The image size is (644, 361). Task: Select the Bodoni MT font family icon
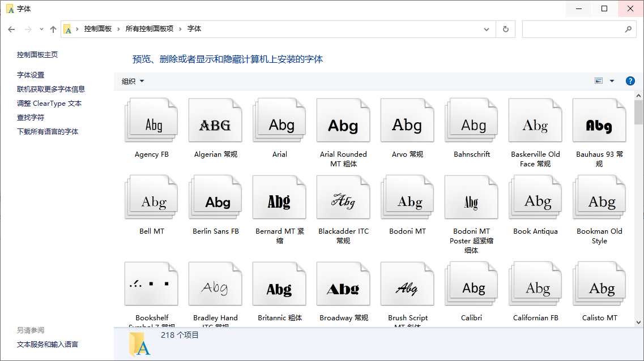tap(407, 197)
